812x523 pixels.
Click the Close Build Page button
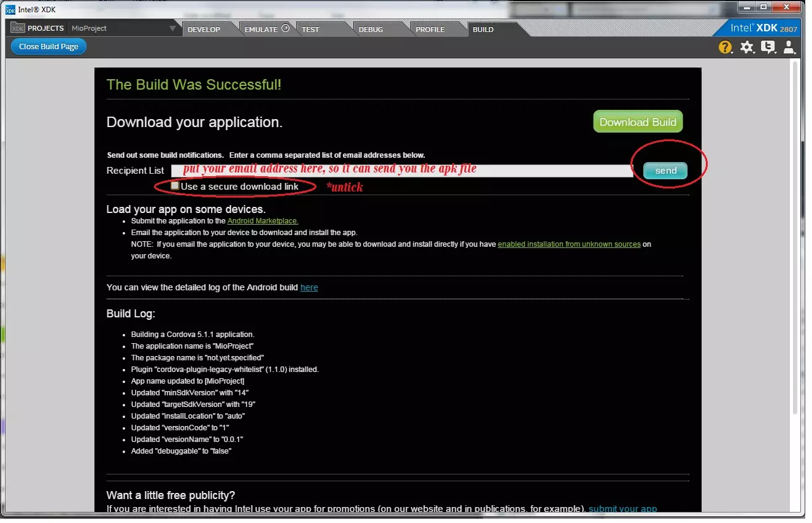48,47
